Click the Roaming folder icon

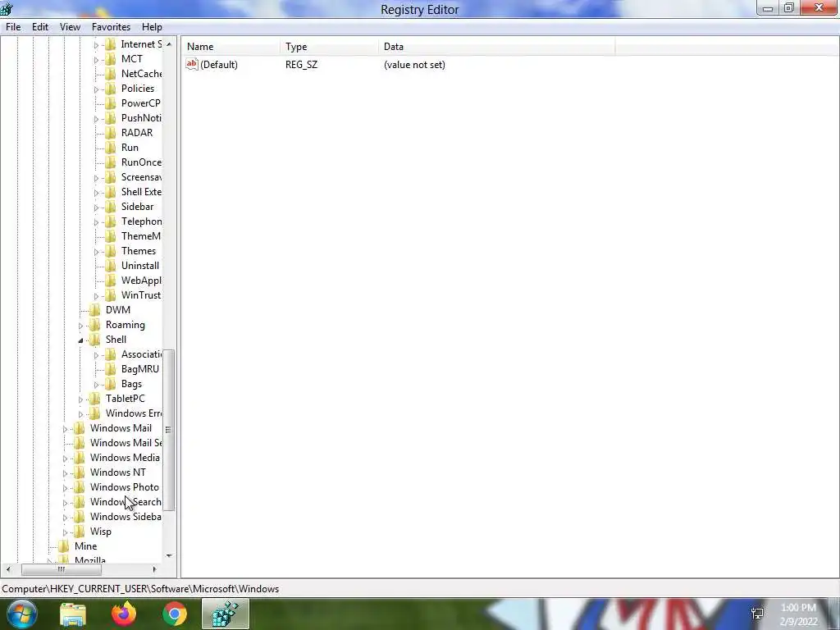coord(95,325)
